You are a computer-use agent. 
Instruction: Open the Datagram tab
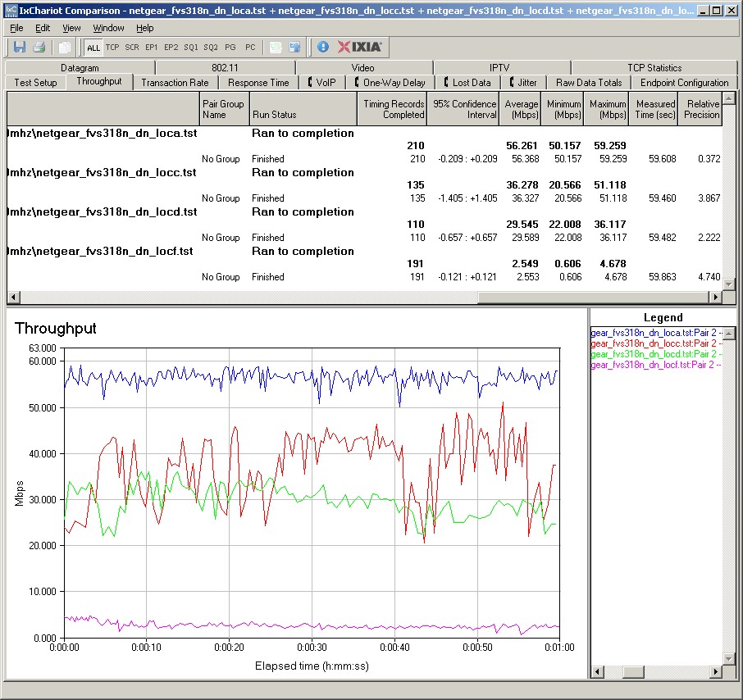click(80, 68)
